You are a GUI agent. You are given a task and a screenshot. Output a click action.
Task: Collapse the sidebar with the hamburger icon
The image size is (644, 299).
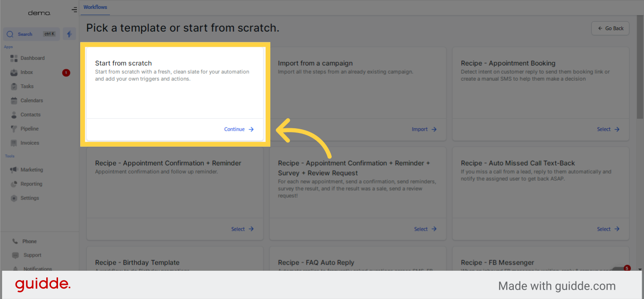[x=74, y=9]
